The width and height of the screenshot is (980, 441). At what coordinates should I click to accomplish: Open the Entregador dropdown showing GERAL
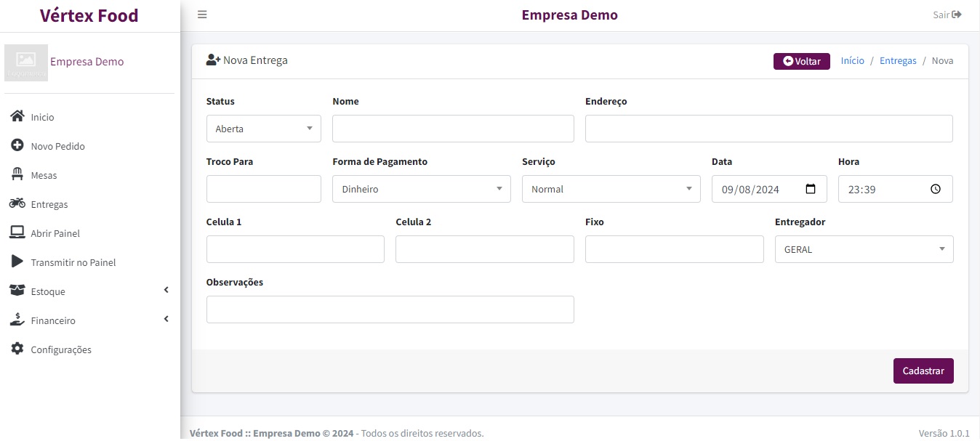point(864,249)
